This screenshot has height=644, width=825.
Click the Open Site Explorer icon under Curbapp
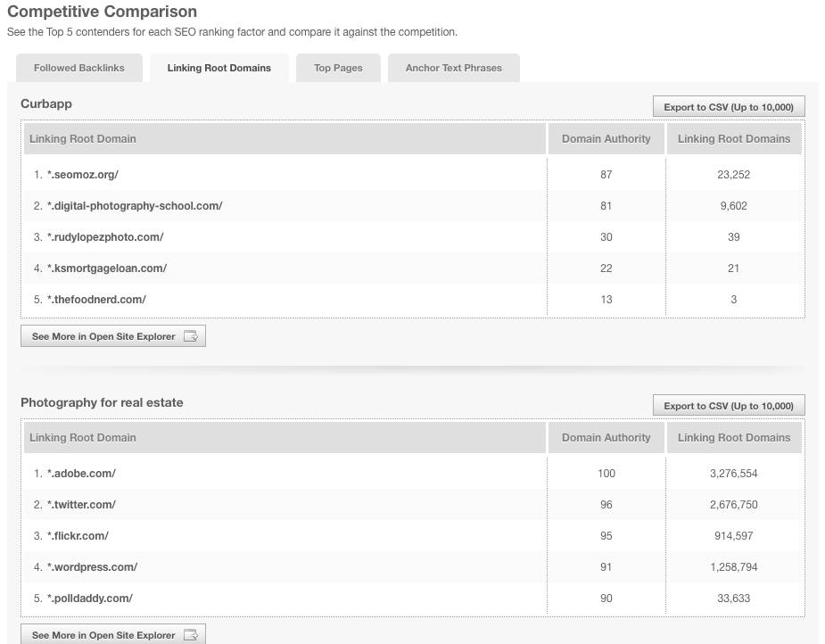pyautogui.click(x=191, y=335)
